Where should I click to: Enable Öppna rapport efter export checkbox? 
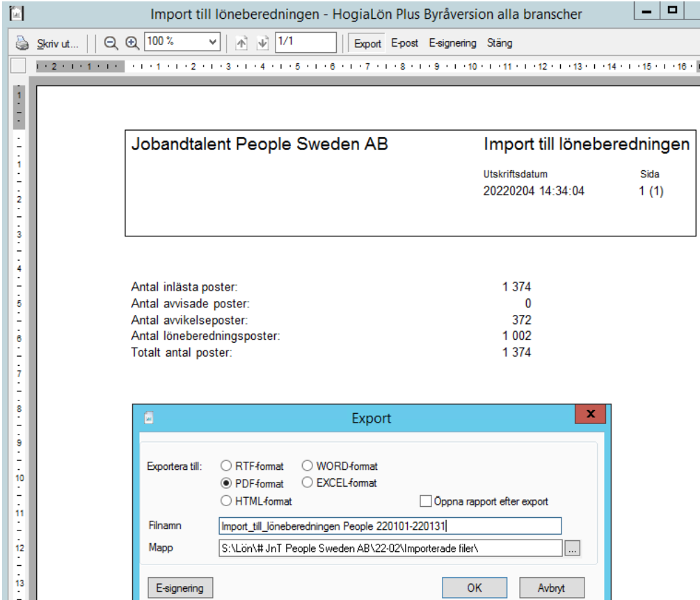click(x=425, y=501)
